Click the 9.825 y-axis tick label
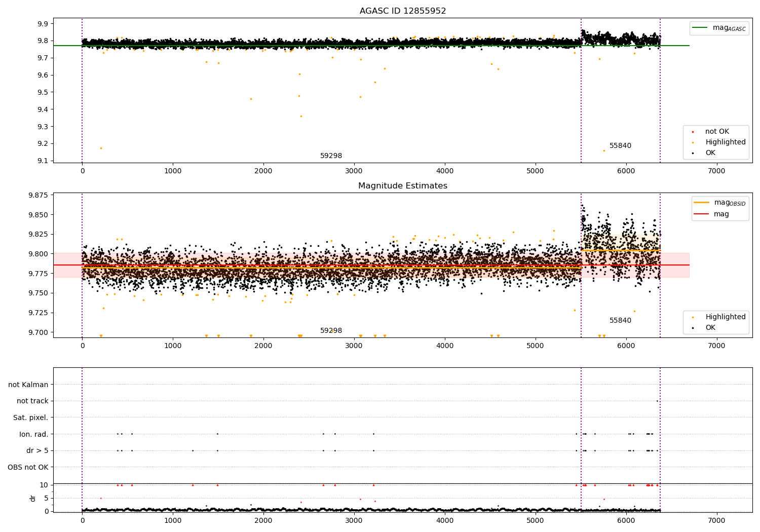Image resolution: width=760 pixels, height=532 pixels. (x=40, y=234)
